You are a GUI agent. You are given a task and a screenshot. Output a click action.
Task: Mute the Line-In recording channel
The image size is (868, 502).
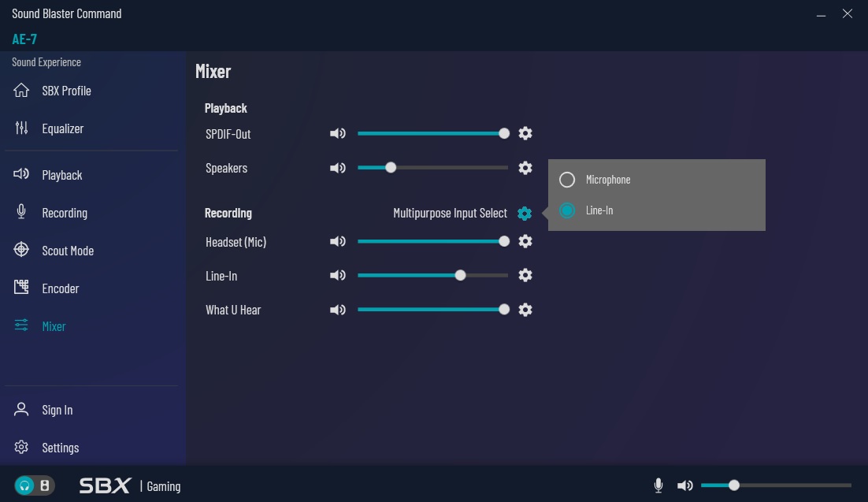coord(337,276)
